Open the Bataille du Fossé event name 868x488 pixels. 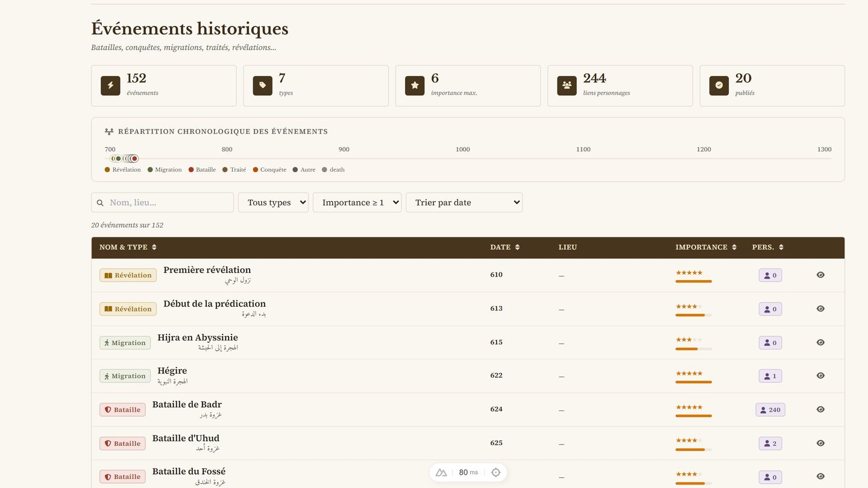[x=189, y=471]
